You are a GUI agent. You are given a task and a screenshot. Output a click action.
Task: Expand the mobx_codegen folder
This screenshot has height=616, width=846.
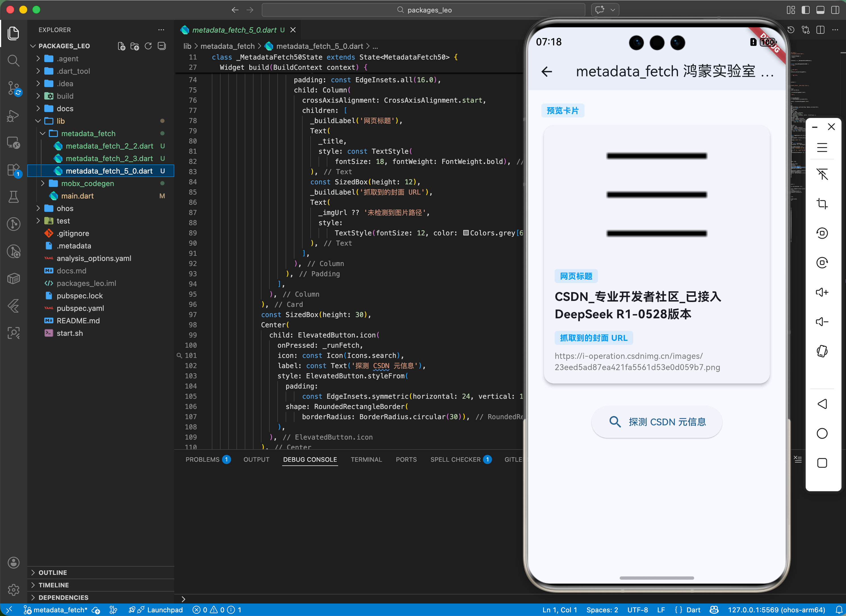coord(87,183)
